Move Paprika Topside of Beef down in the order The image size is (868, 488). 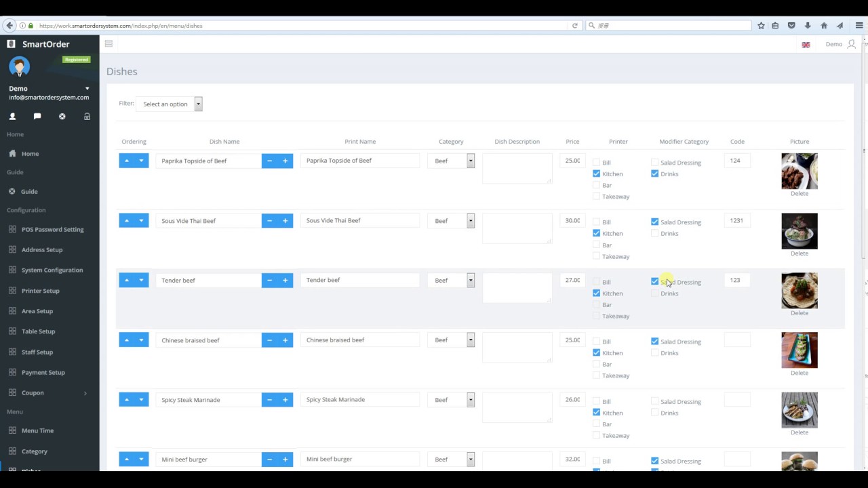tap(141, 161)
